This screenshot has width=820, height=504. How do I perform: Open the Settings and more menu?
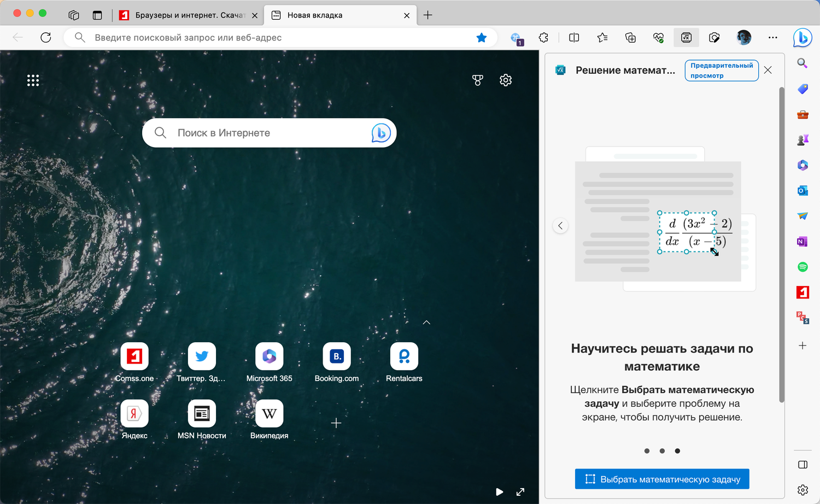coord(772,38)
